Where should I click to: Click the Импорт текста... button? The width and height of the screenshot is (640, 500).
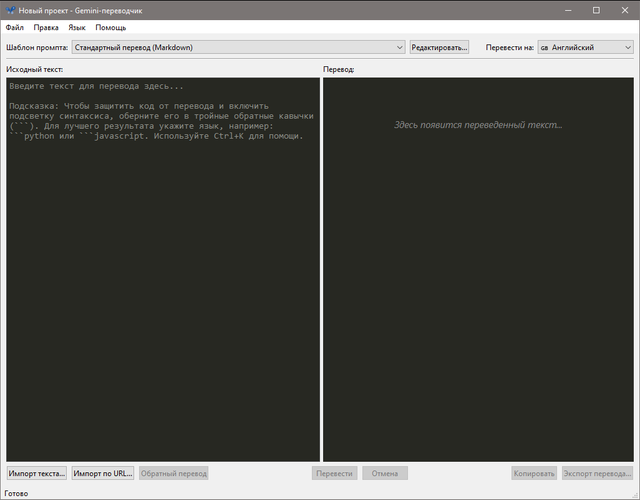(x=37, y=473)
